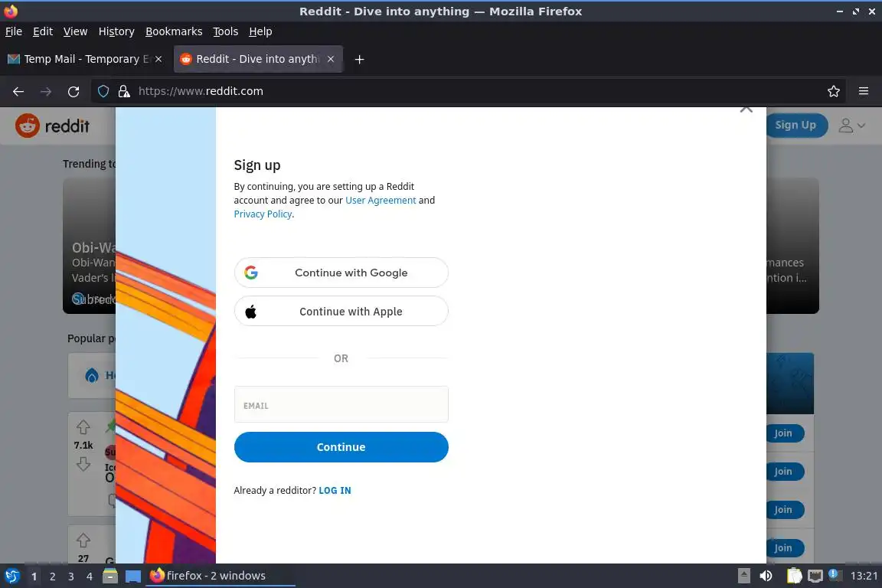The height and width of the screenshot is (588, 882).
Task: Click the Sign Up button in header
Action: (796, 125)
